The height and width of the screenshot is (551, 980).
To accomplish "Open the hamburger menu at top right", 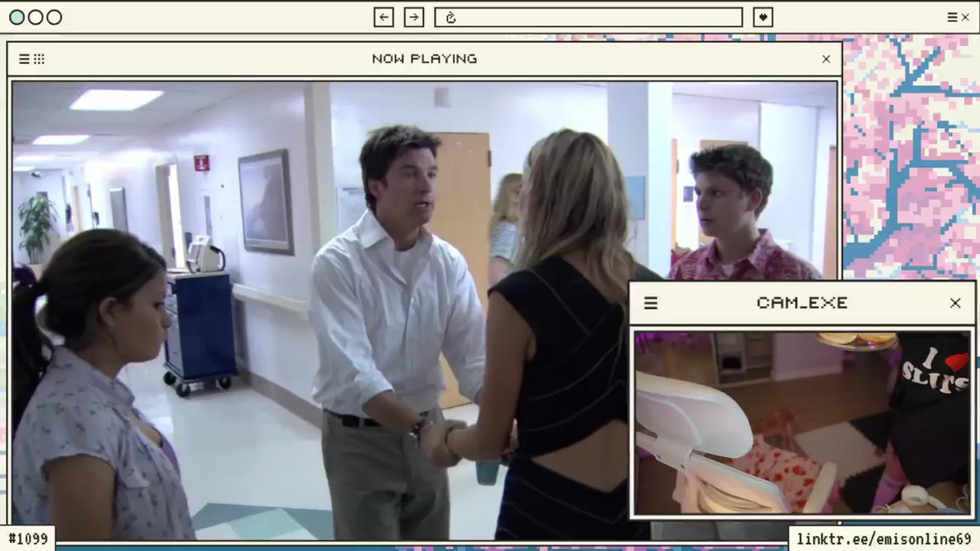I will coord(952,17).
